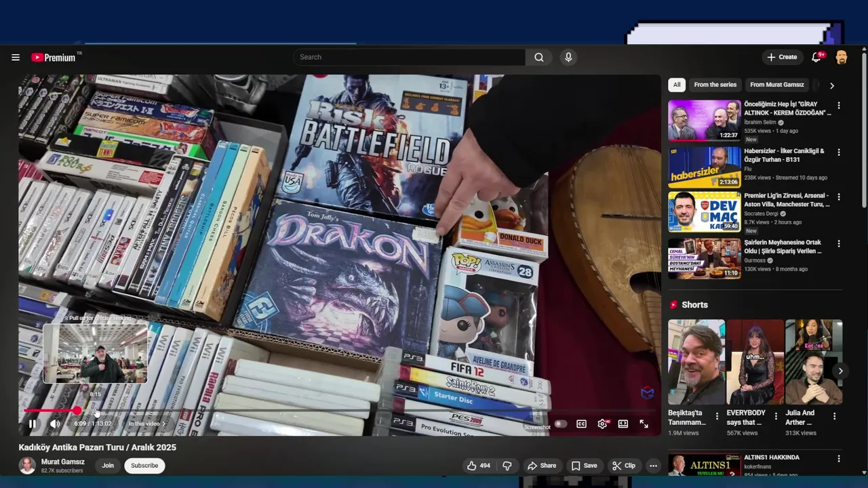Open the 'ALTINS1 HAKKINDA' video

pyautogui.click(x=772, y=457)
